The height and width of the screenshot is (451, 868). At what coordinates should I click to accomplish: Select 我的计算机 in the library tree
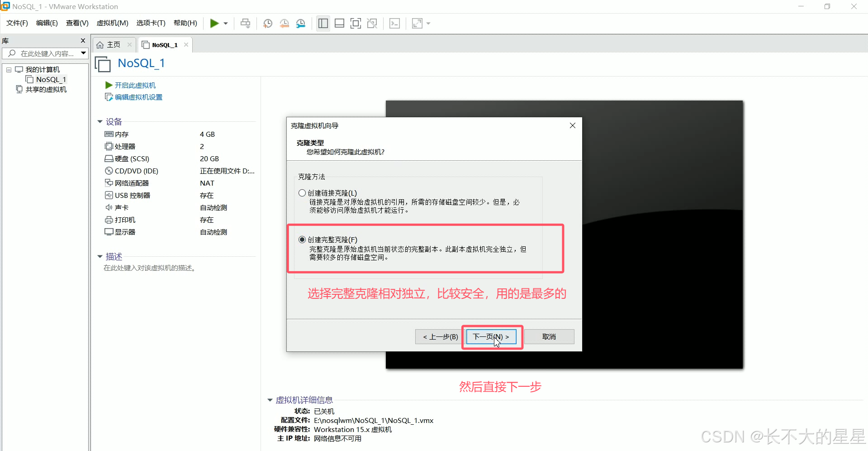(x=43, y=69)
